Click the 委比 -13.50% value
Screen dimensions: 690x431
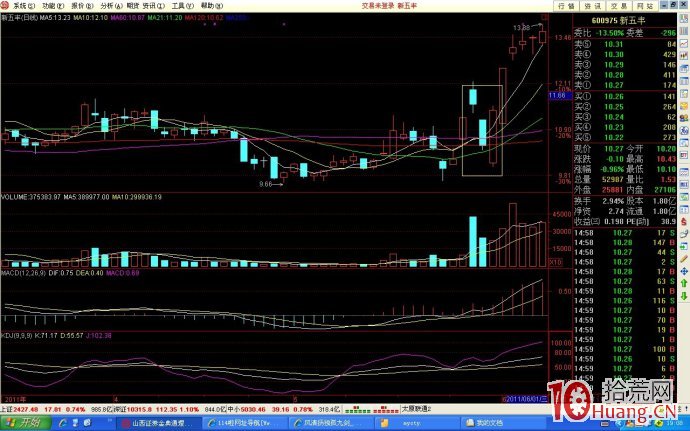pos(610,33)
